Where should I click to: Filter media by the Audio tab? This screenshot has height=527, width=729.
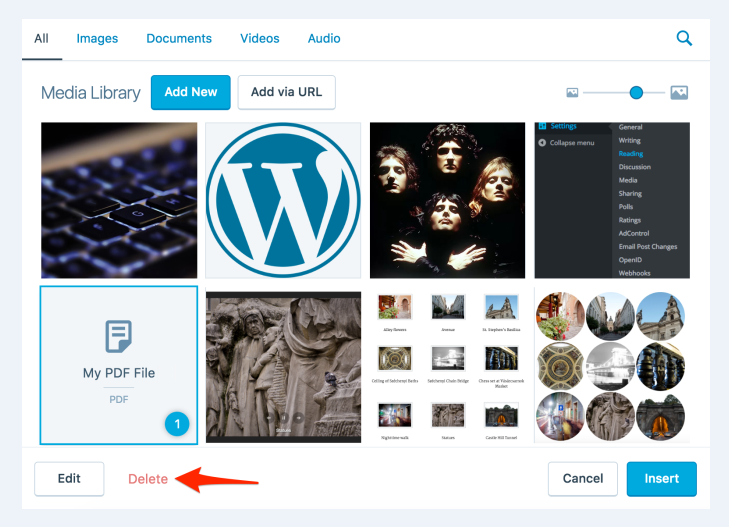[x=324, y=39]
